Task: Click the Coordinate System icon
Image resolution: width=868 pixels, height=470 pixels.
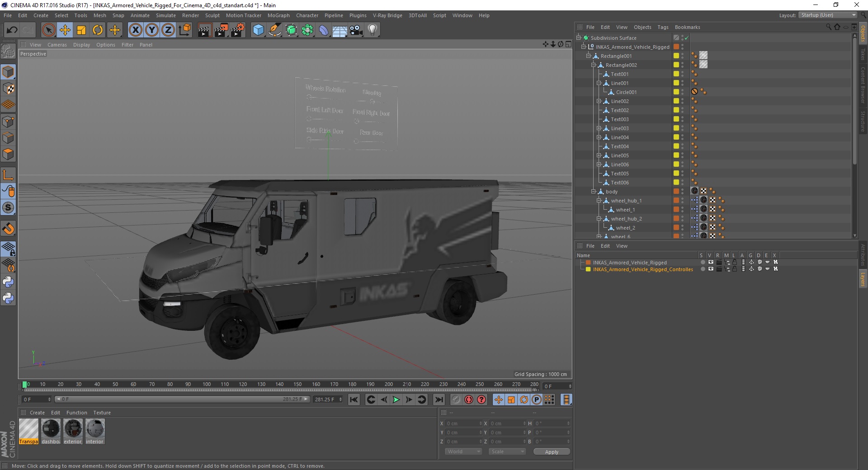Action: point(185,30)
